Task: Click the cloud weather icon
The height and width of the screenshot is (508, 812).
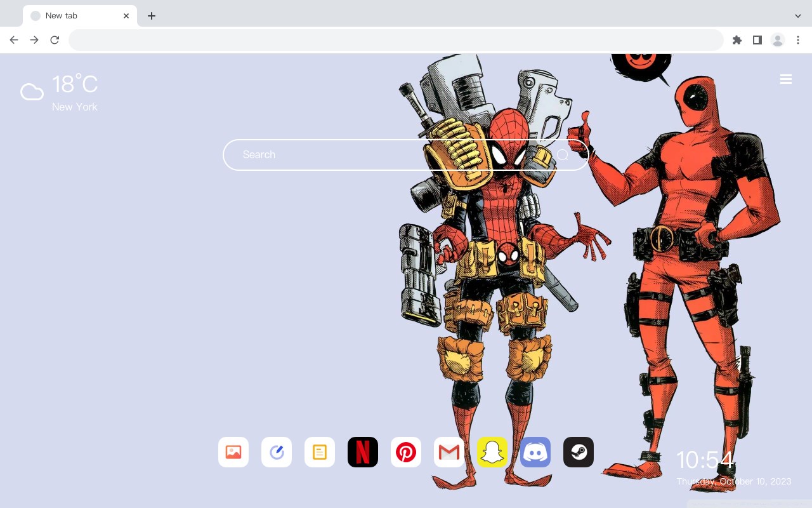Action: 32,93
